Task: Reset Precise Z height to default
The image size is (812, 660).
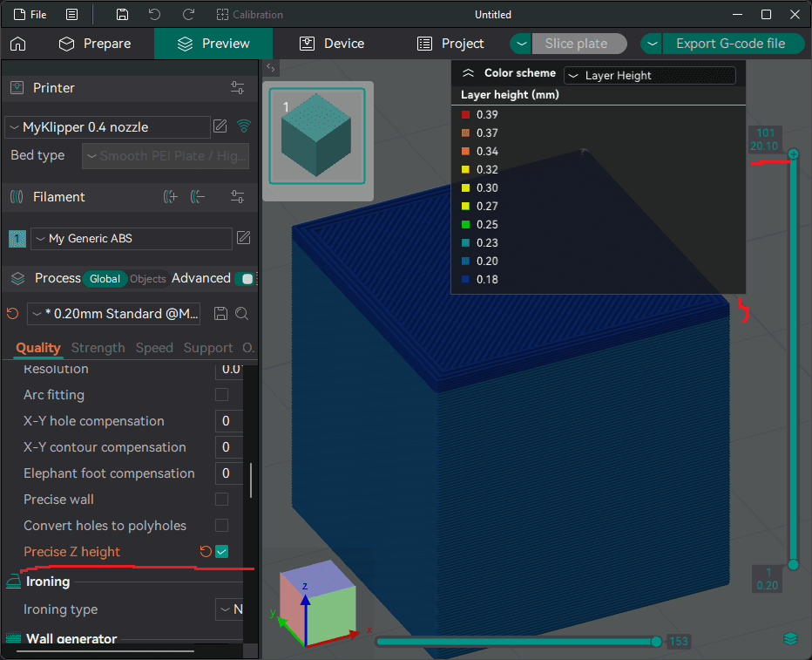Action: [x=206, y=552]
